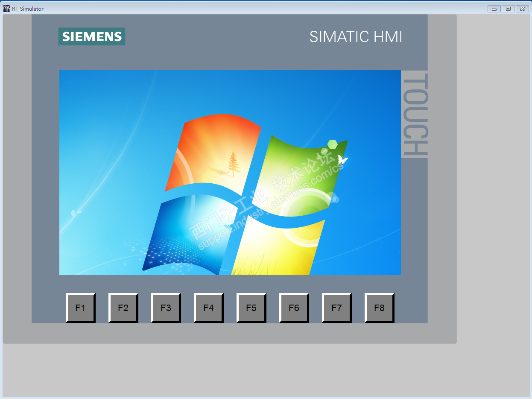Tap the F4 function key

click(x=209, y=308)
